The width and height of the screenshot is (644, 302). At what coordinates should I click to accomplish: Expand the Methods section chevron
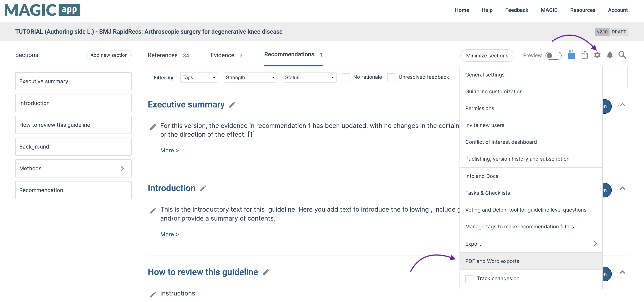(x=122, y=169)
